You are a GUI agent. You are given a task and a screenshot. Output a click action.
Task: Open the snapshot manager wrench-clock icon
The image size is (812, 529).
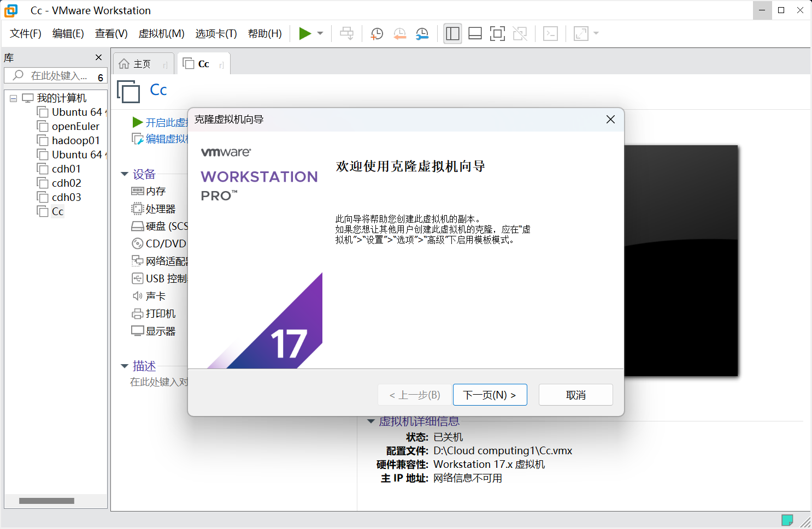point(422,34)
